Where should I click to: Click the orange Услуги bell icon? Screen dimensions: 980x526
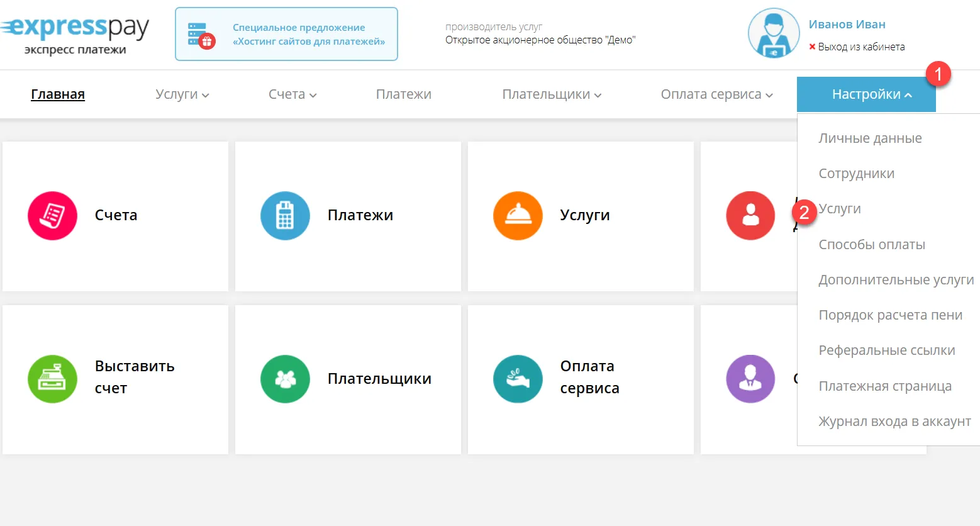click(x=518, y=215)
